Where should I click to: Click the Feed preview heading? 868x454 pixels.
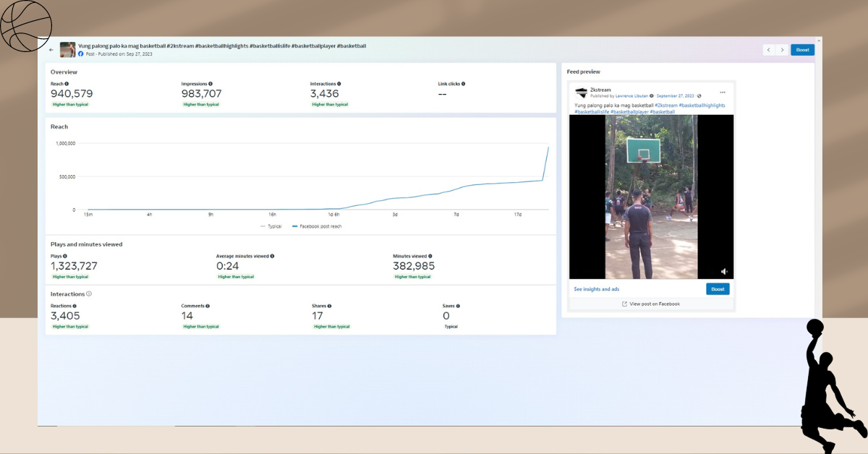coord(584,72)
